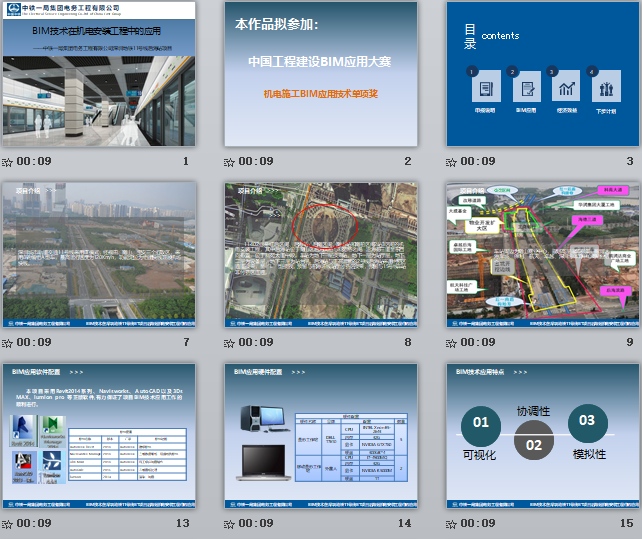Select slide 8 with the red circle
This screenshot has height=539, width=642.
(320, 255)
